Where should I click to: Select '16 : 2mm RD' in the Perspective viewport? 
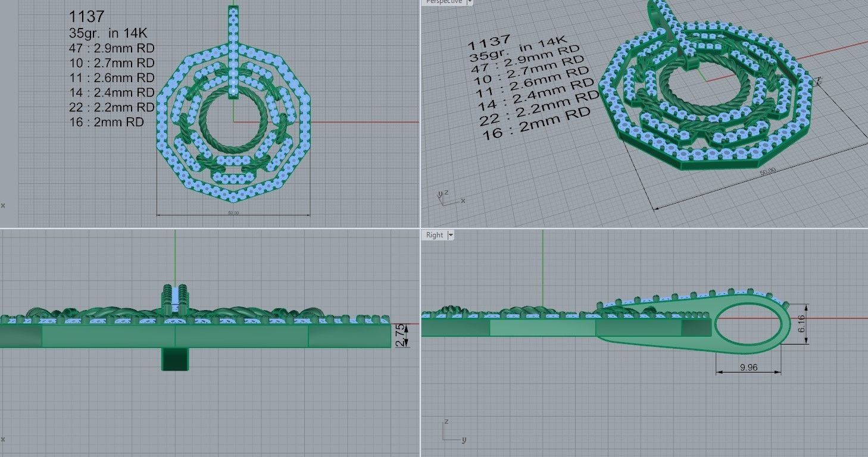[536, 124]
